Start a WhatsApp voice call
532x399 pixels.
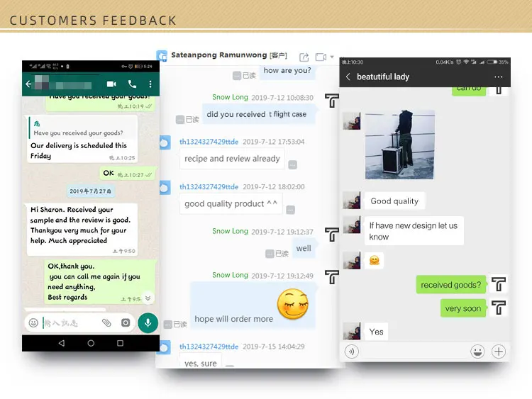[132, 84]
